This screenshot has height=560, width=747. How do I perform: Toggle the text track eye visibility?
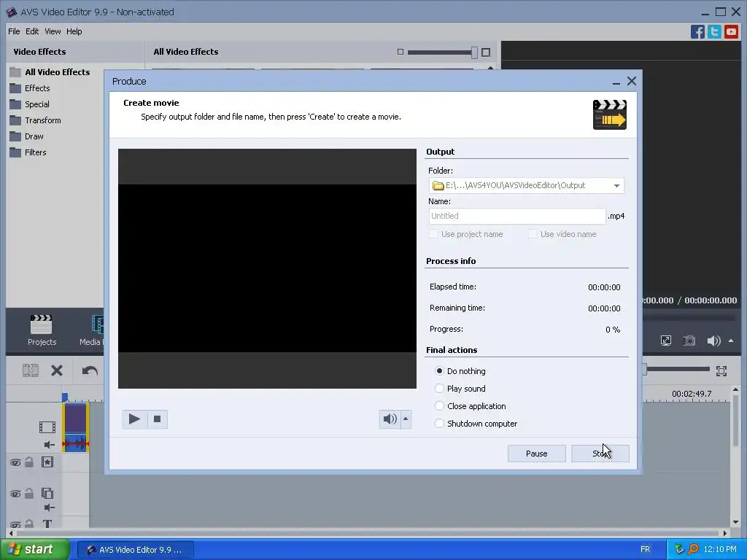[x=15, y=525]
